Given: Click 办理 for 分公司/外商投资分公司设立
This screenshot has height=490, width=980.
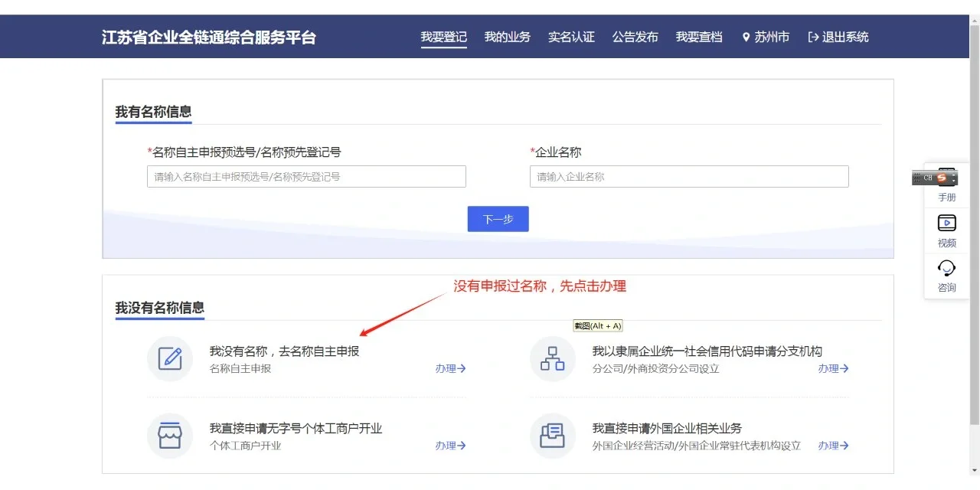Looking at the screenshot, I should [x=833, y=368].
